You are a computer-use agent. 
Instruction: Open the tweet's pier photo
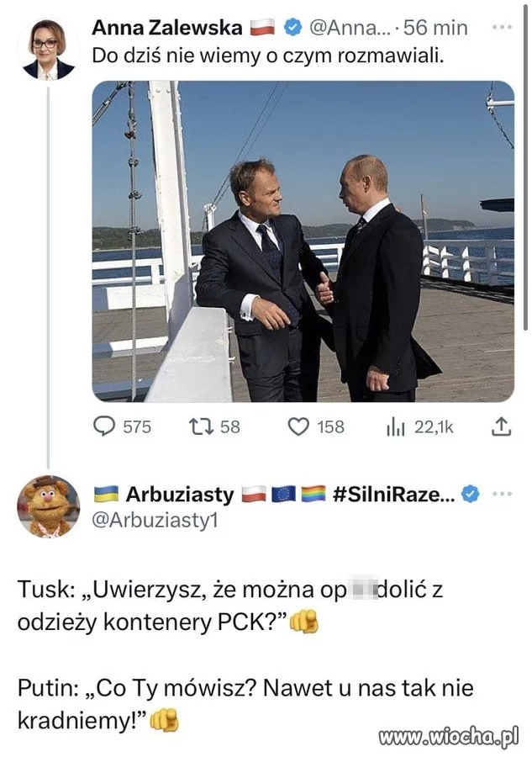(303, 241)
